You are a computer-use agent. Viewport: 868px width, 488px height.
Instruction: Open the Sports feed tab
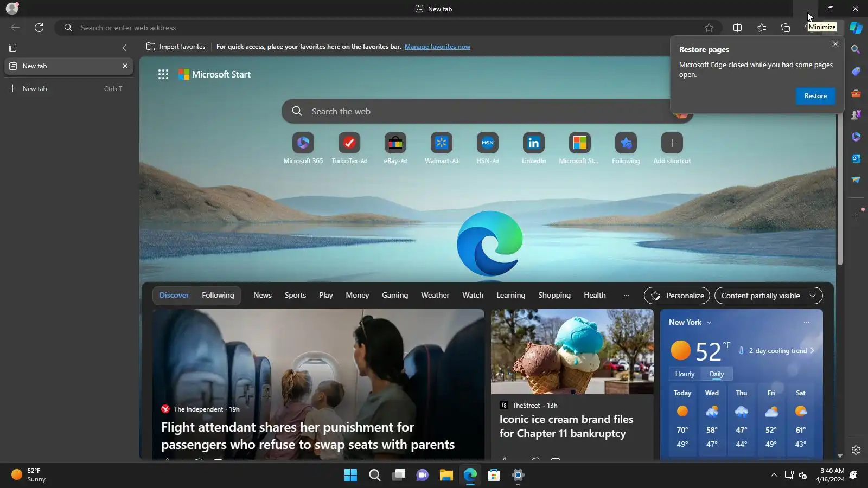[295, 296]
